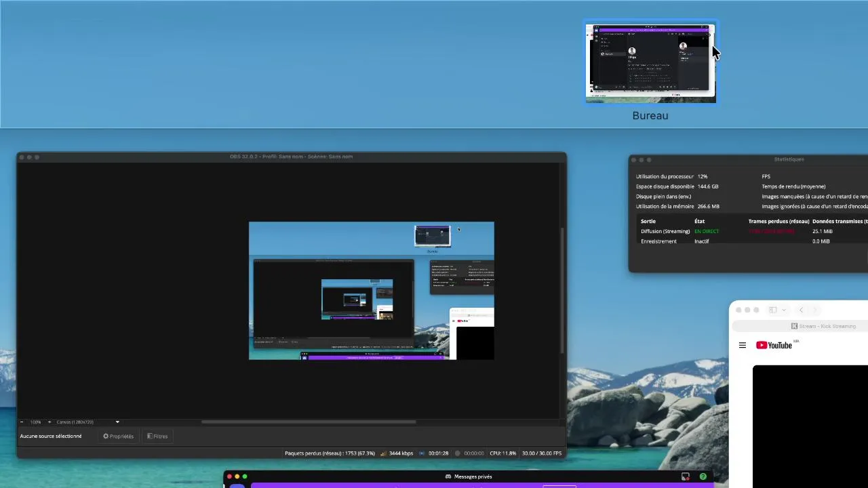Click the streaming status icon in OBS
This screenshot has width=868, height=488.
[x=422, y=453]
